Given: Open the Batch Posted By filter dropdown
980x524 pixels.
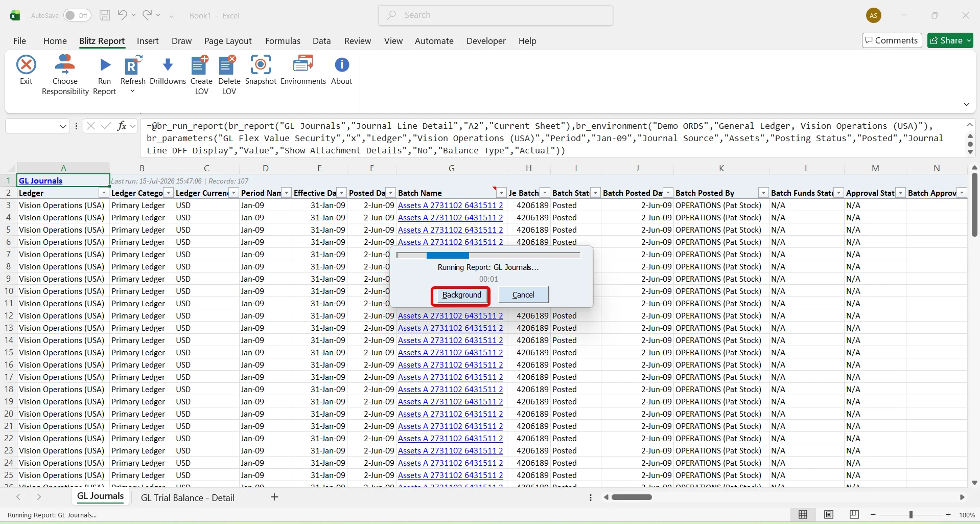Looking at the screenshot, I should click(763, 193).
